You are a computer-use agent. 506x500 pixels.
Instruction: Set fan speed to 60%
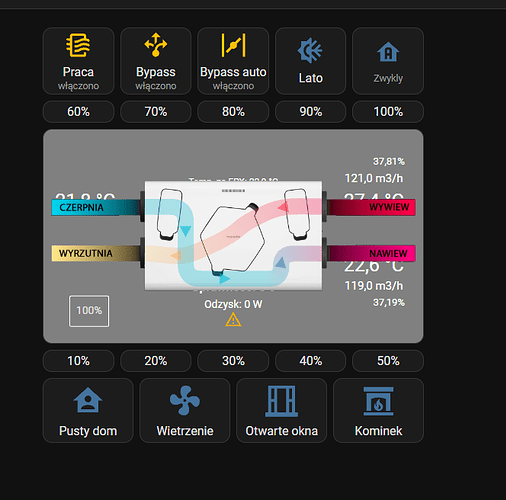pos(78,112)
